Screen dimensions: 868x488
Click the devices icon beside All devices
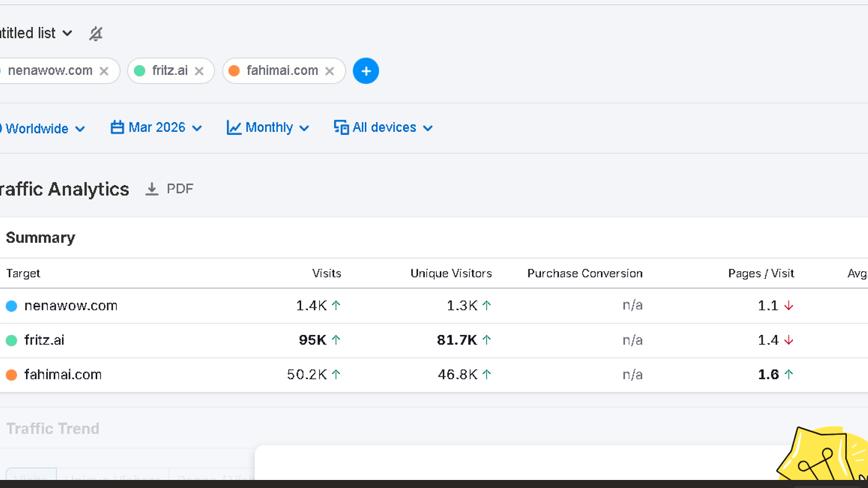pyautogui.click(x=341, y=127)
